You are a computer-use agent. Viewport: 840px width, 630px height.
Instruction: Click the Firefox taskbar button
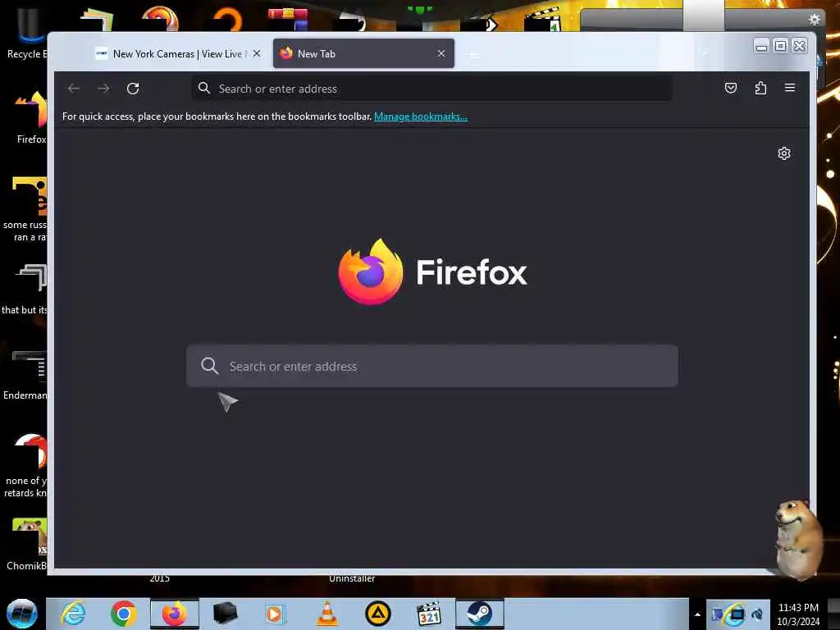pos(175,614)
